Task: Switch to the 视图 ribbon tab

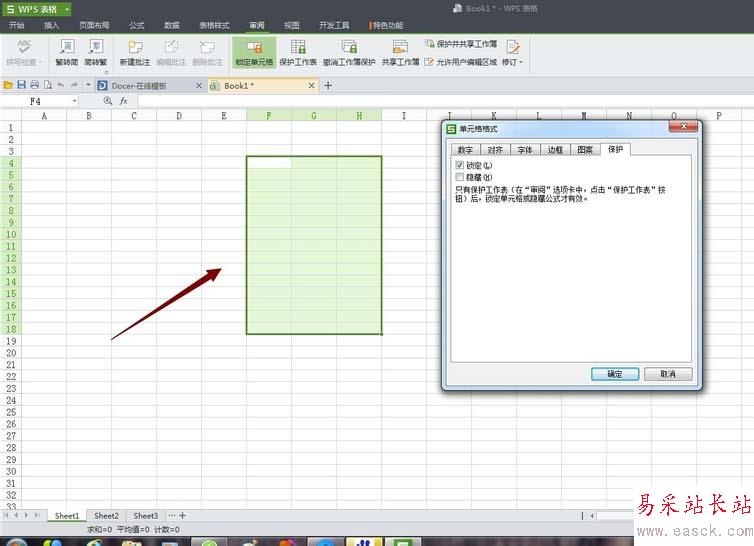Action: [292, 25]
